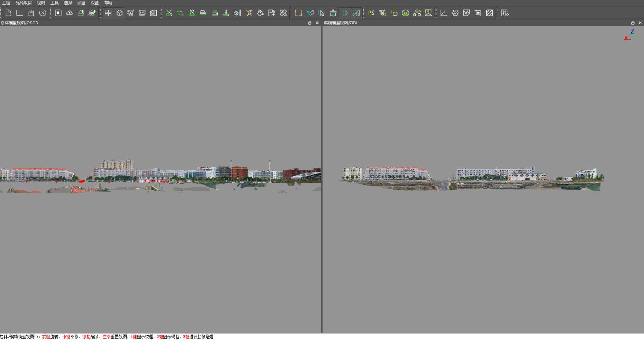Click the building model icon
This screenshot has height=340, width=644.
click(x=153, y=13)
